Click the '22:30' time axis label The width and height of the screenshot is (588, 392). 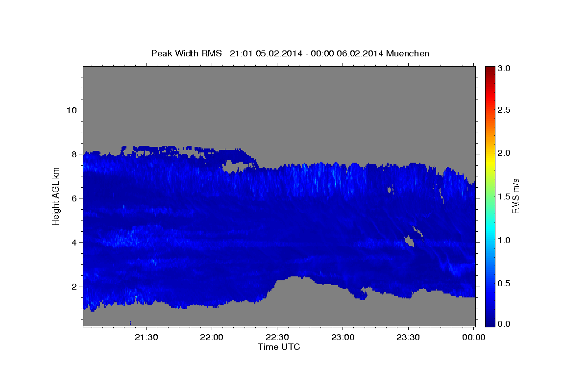pos(277,337)
